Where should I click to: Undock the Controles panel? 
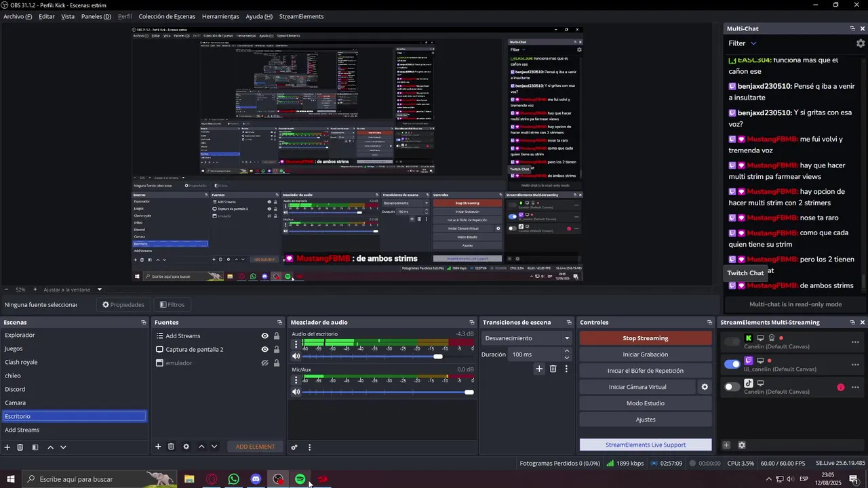click(x=709, y=323)
